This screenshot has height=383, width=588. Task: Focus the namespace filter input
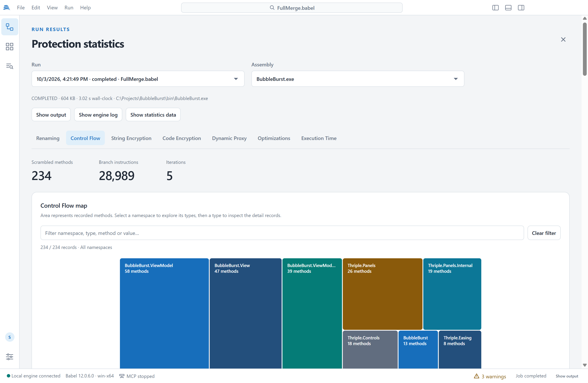[282, 233]
